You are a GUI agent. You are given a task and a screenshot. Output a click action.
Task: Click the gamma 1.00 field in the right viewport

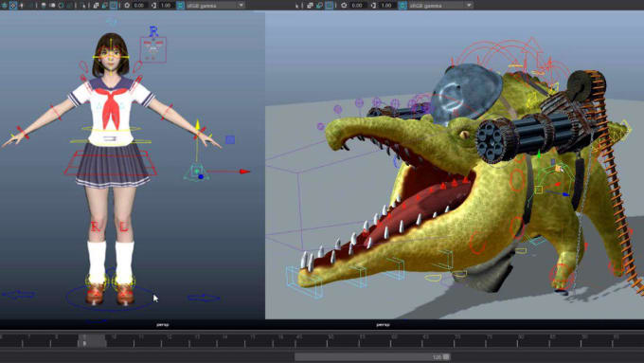[x=386, y=6]
